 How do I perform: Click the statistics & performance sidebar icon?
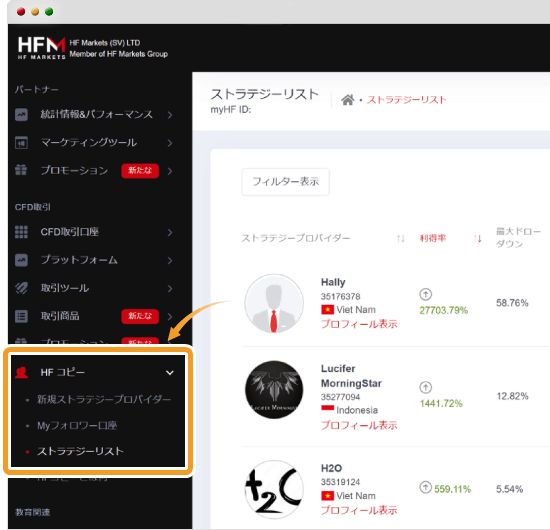(x=21, y=115)
